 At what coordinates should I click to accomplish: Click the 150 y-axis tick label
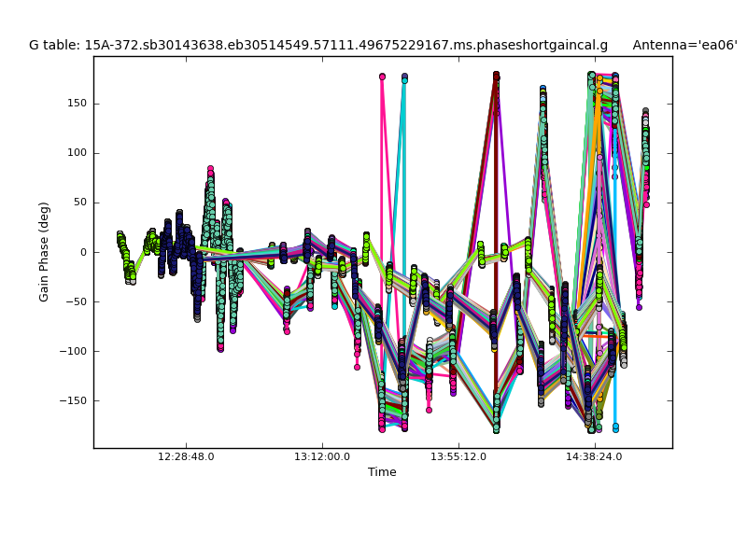[x=78, y=104]
